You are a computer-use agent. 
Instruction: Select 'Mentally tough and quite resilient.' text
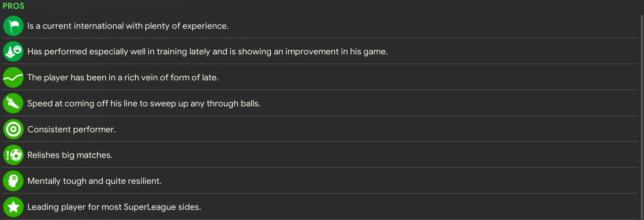(94, 181)
